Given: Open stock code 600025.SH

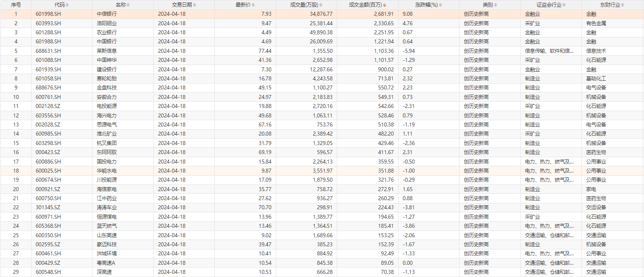Looking at the screenshot, I should (x=48, y=171).
